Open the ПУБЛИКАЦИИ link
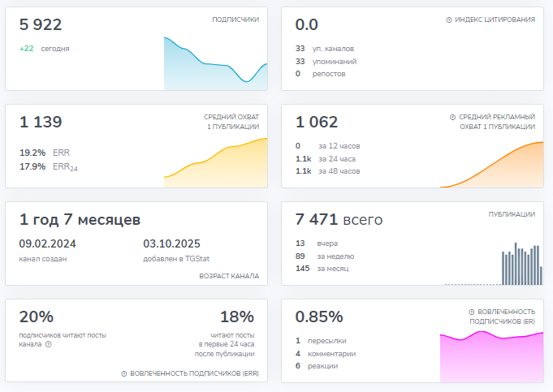553x392 pixels. click(x=511, y=214)
